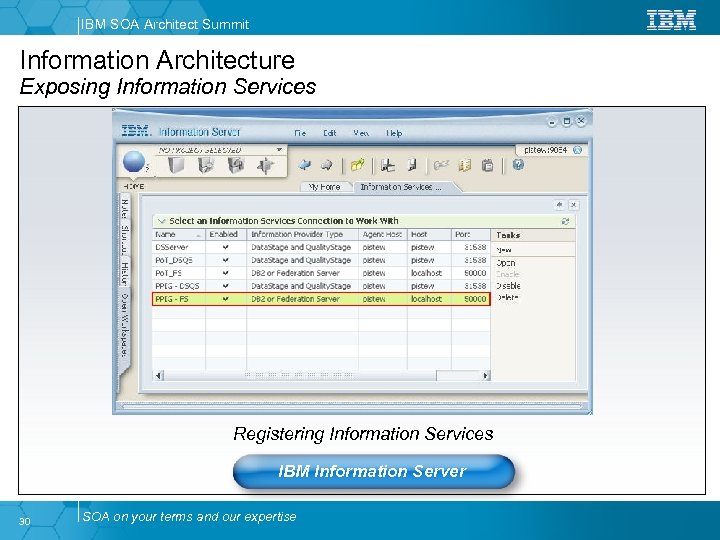This screenshot has width=720, height=540.
Task: Click the yellow book toolbar icon
Action: click(x=465, y=165)
